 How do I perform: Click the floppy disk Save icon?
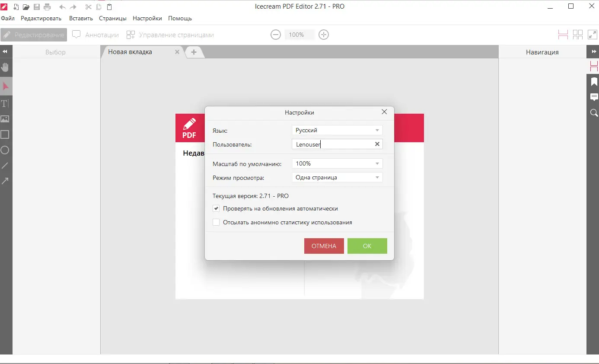36,6
